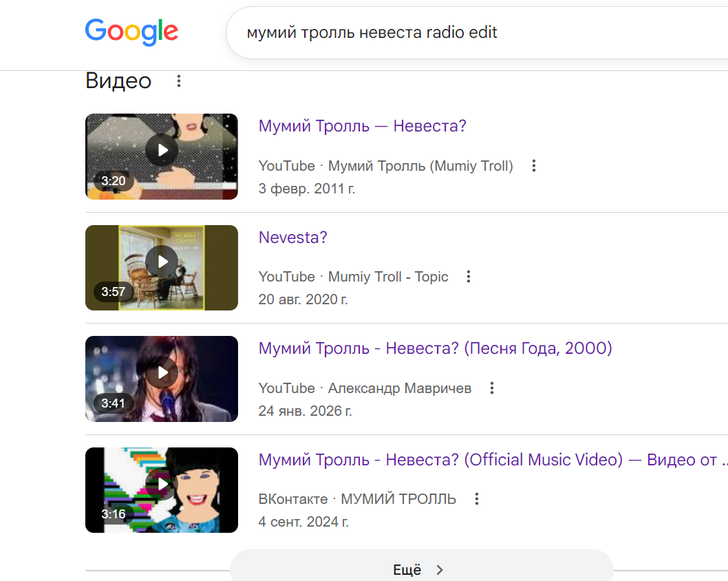Screen dimensions: 728x581
Task: Click source text YouTube · Мумий Тролль (Mumiy Troll)
Action: (x=386, y=166)
